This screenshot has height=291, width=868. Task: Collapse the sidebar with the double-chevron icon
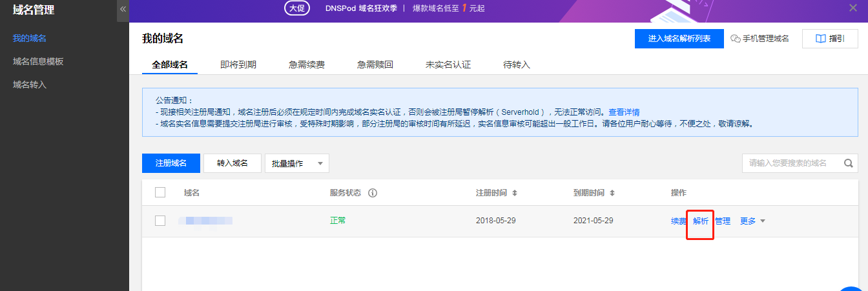pos(123,9)
